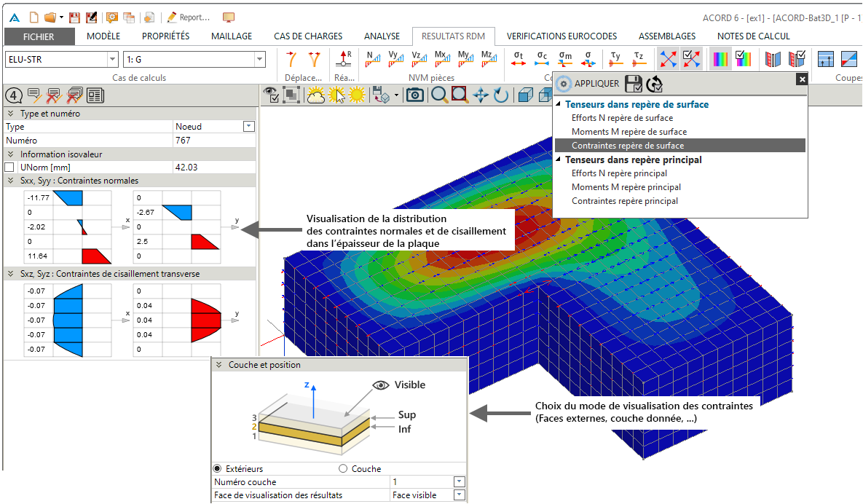Collapse Sxx, Syy Contraintes normales section

(x=10, y=181)
